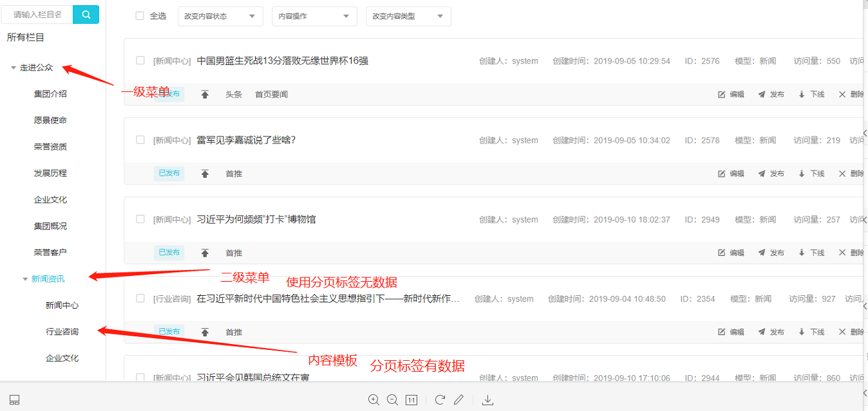
Task: Tick checkbox for 雷军见李嘉诚说了些啥 article
Action: click(x=140, y=140)
